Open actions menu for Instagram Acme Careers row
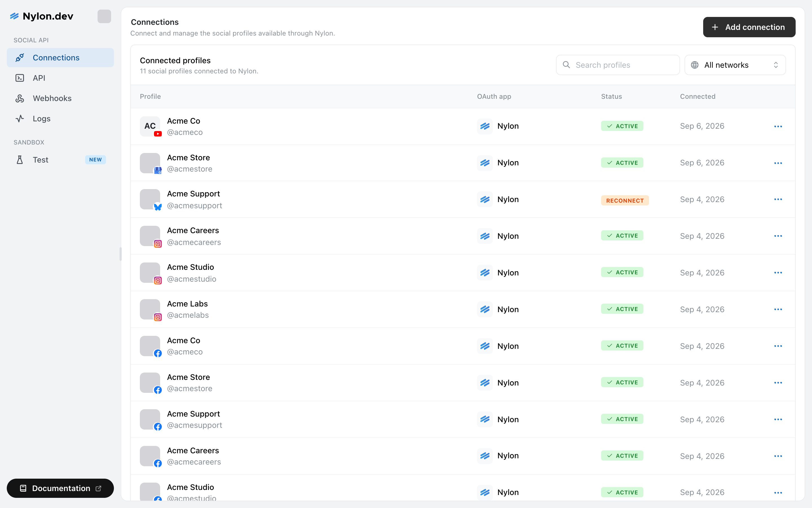This screenshot has height=508, width=812. tap(778, 236)
